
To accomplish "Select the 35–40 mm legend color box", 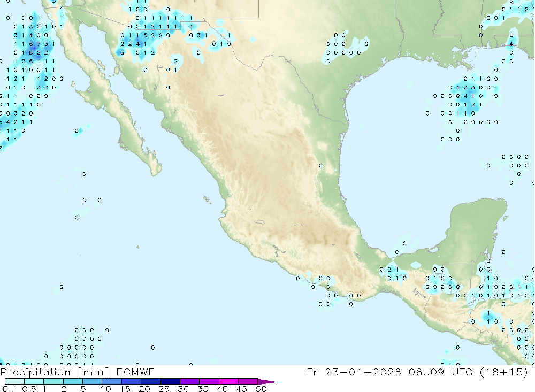I will 209,381.
